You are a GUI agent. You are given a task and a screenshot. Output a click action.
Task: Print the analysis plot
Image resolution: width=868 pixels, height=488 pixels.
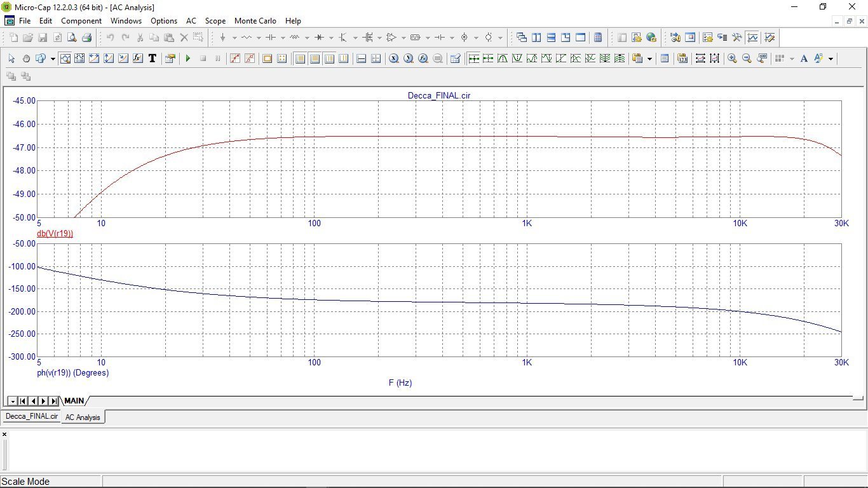point(86,37)
